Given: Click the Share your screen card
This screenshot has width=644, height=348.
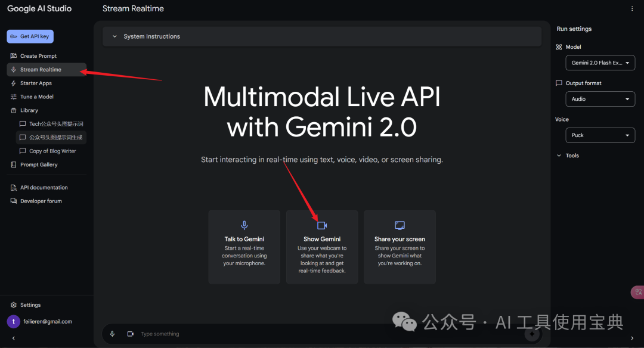Looking at the screenshot, I should point(400,247).
